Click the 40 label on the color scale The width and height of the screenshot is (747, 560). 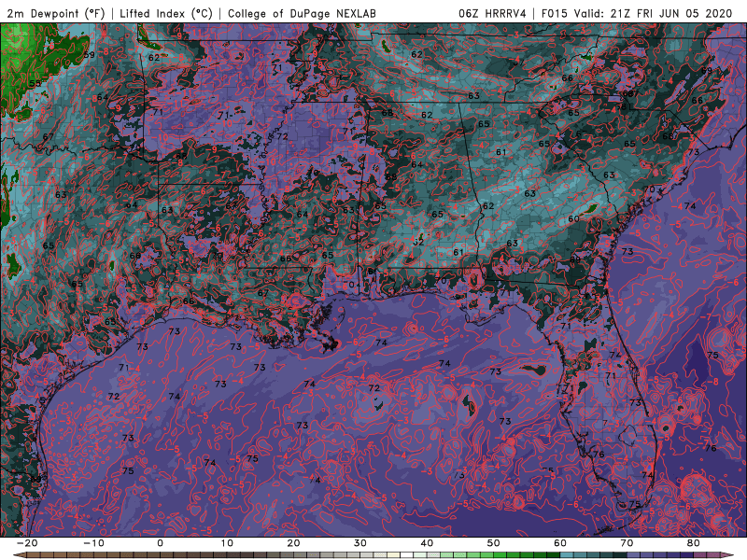(427, 543)
